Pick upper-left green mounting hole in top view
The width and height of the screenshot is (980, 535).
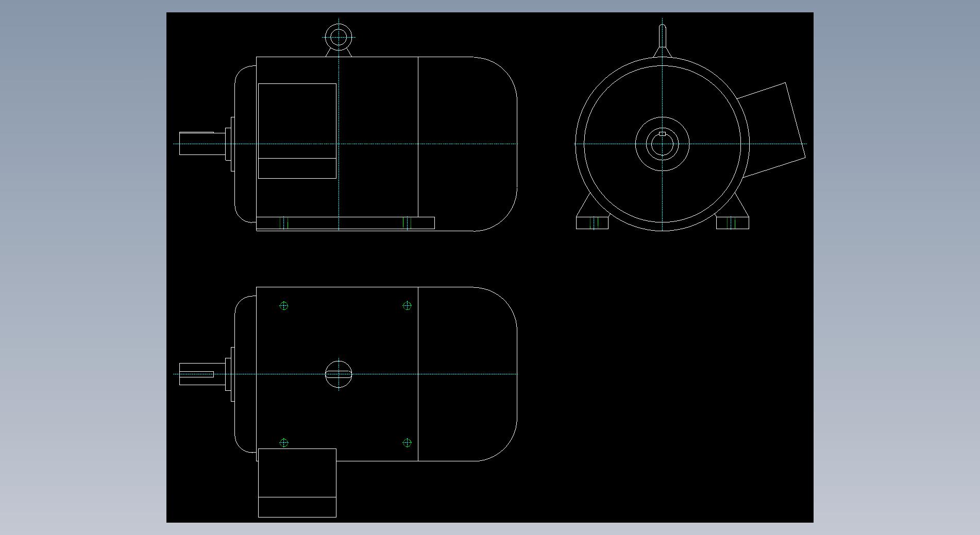point(284,306)
